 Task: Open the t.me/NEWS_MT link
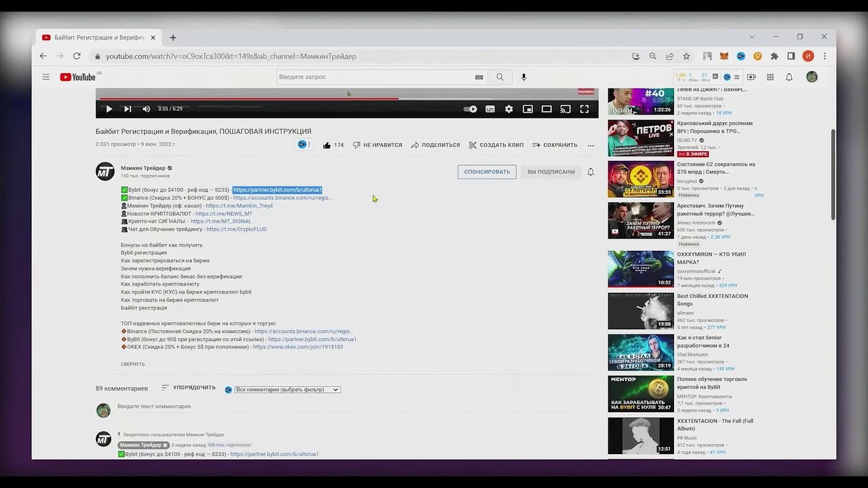coord(224,213)
